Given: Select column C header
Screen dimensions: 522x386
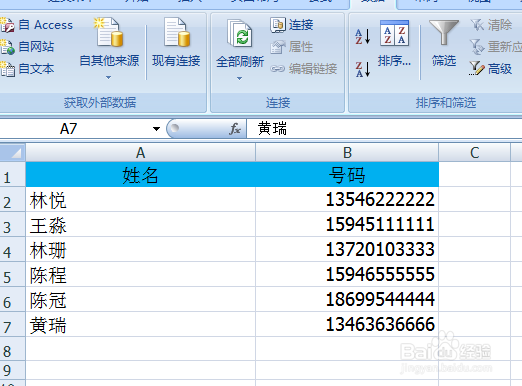Looking at the screenshot, I should coord(474,153).
